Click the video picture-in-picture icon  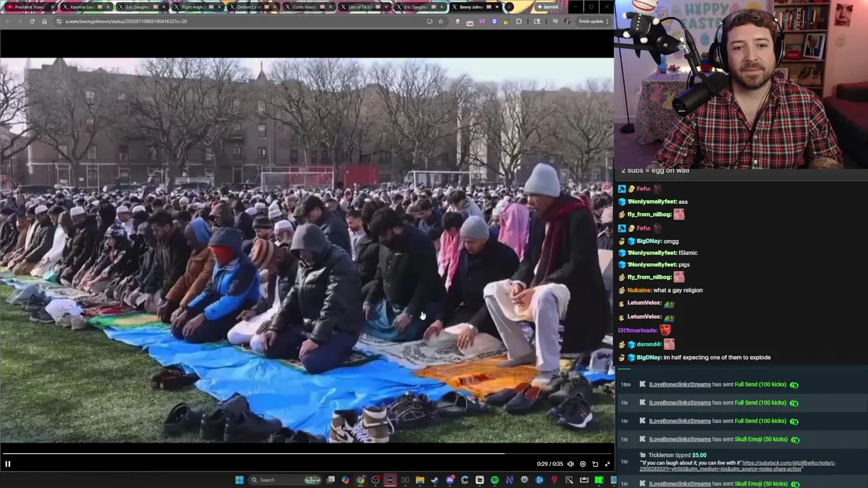click(x=595, y=464)
